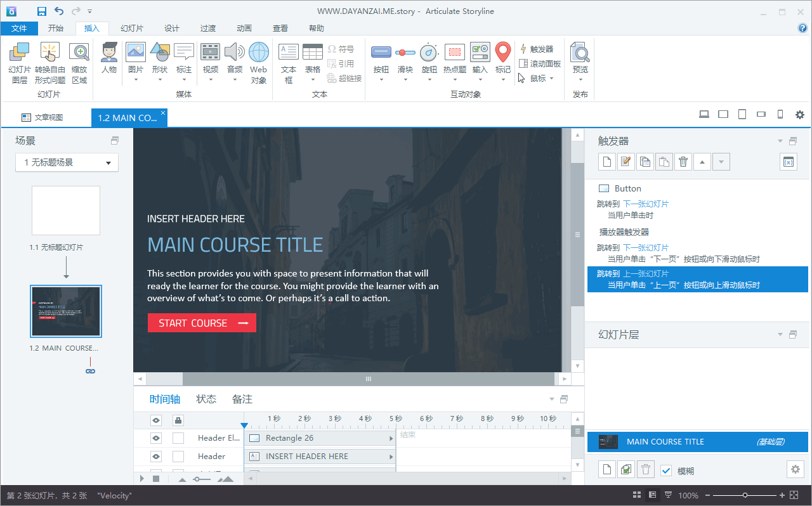Copy the selected trigger
This screenshot has width=812, height=506.
tap(645, 162)
